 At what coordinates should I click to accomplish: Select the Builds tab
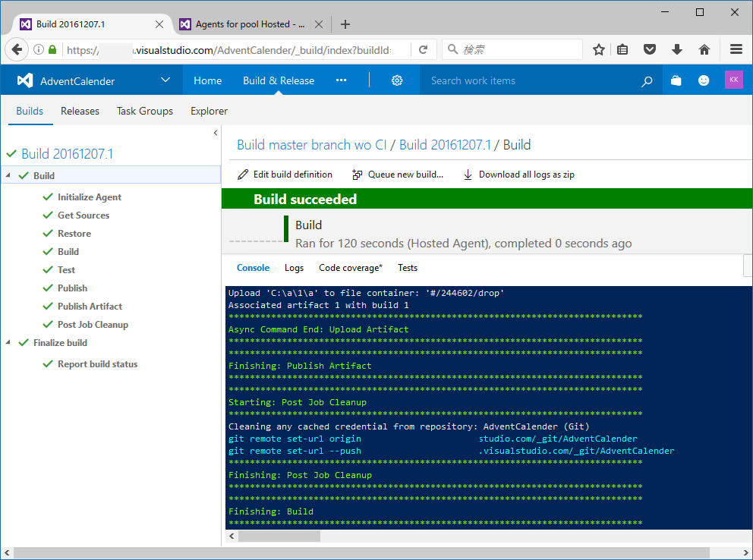[30, 111]
